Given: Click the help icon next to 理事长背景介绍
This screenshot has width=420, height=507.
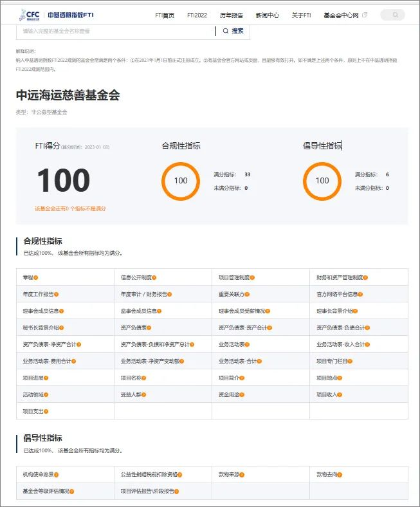Looking at the screenshot, I should [x=355, y=311].
